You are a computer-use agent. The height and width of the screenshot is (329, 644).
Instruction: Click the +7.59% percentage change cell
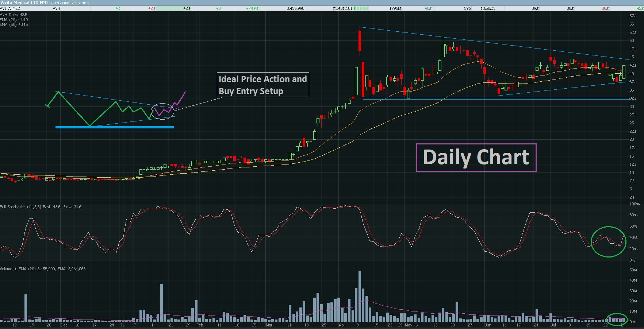pyautogui.click(x=252, y=8)
